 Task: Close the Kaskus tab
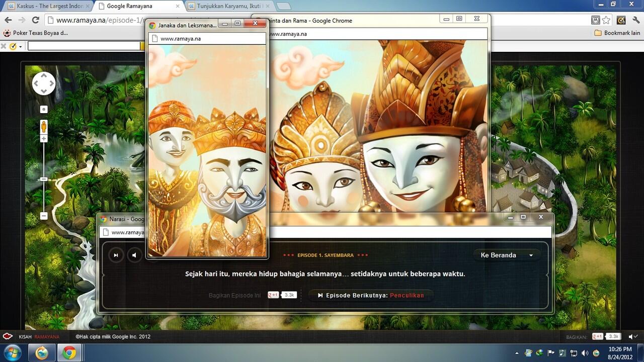pyautogui.click(x=88, y=6)
